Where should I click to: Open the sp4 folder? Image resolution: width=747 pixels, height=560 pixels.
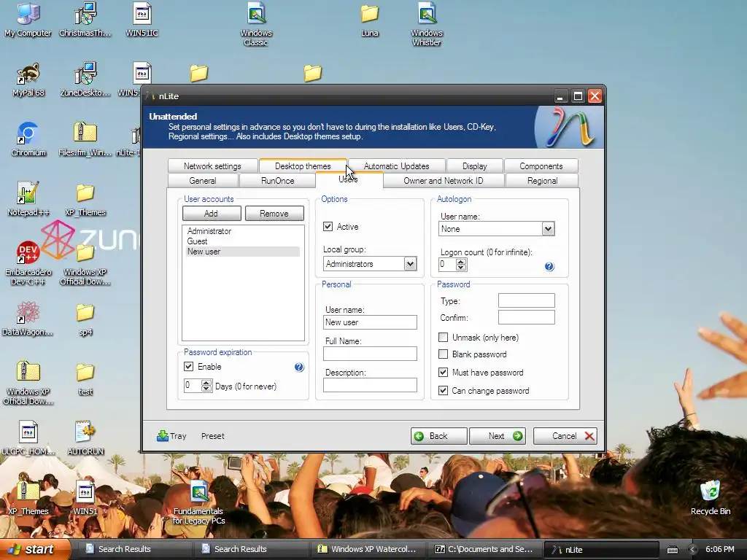85,319
